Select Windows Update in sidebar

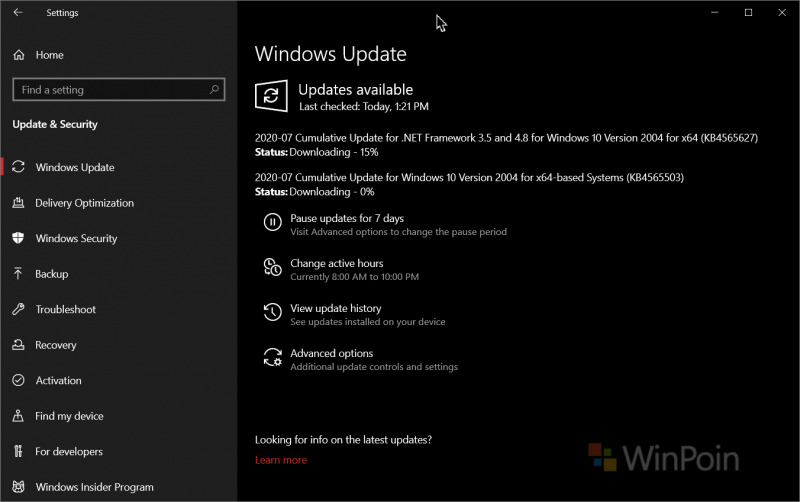75,167
